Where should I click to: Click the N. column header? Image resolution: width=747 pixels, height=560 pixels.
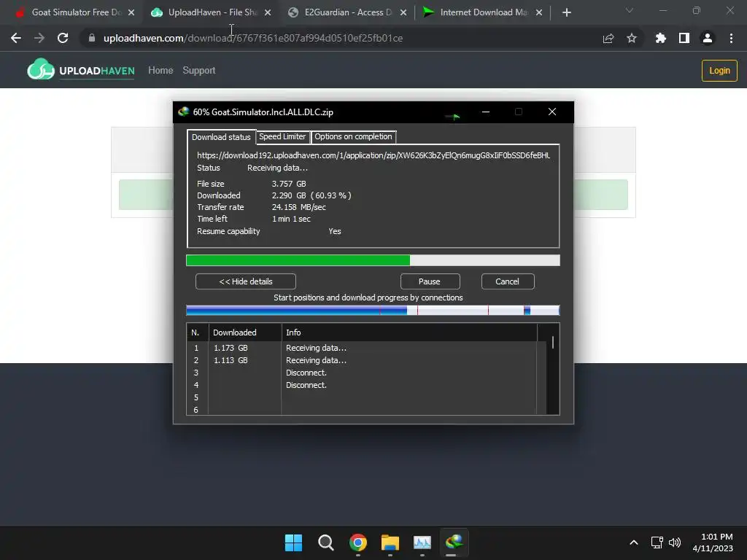coord(198,332)
